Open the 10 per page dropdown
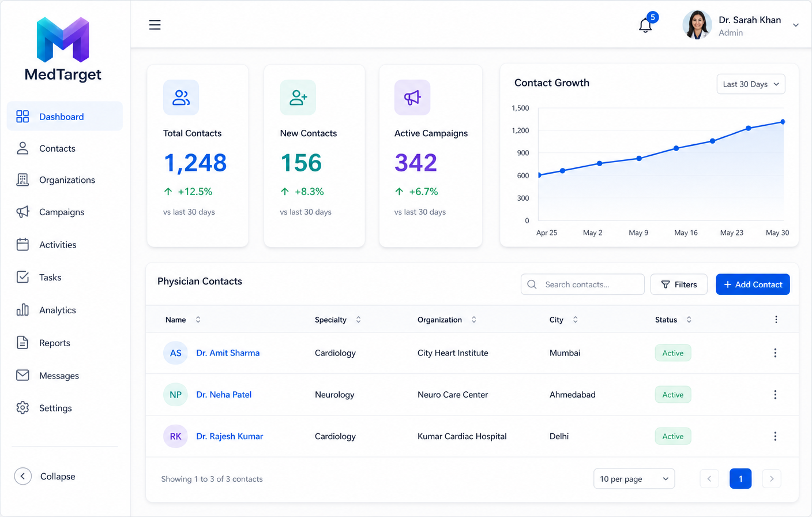 pos(634,479)
